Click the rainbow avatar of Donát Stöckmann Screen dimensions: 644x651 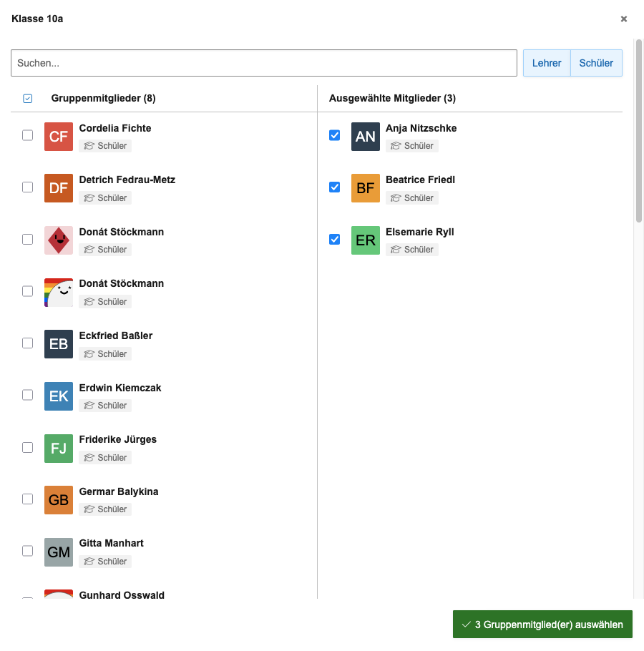coord(59,293)
